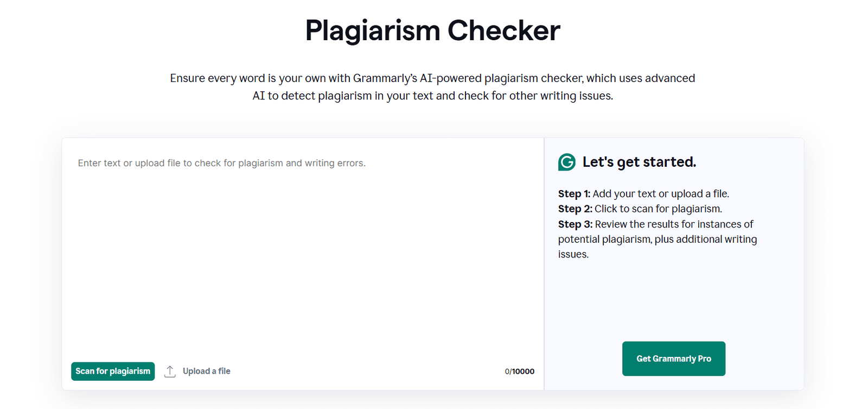Open the Upload a file link
868x409 pixels.
(206, 370)
